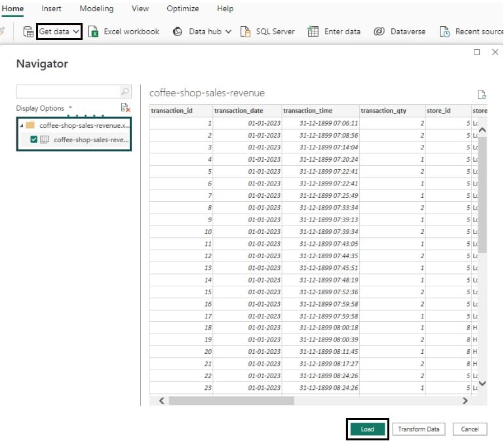Image resolution: width=504 pixels, height=443 pixels.
Task: Click the store_id column header
Action: tap(448, 110)
